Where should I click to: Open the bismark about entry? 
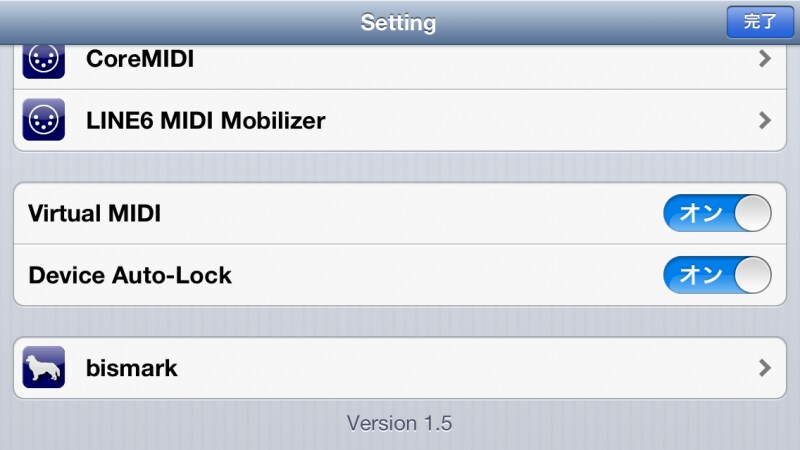pos(400,367)
